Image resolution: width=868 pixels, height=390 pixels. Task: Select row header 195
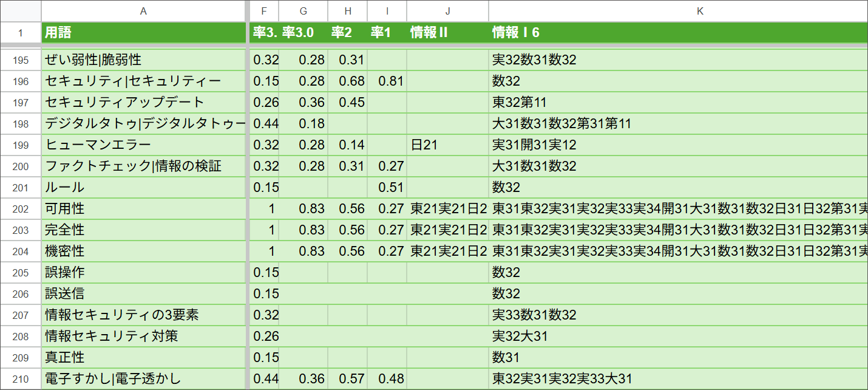pyautogui.click(x=21, y=60)
